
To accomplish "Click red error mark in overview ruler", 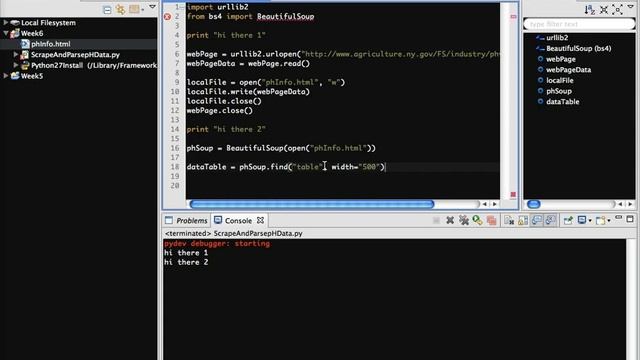I will pos(513,17).
